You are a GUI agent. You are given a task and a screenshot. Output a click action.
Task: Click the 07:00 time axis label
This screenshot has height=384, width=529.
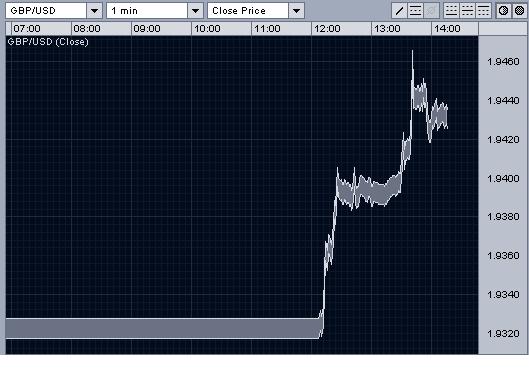(x=27, y=29)
